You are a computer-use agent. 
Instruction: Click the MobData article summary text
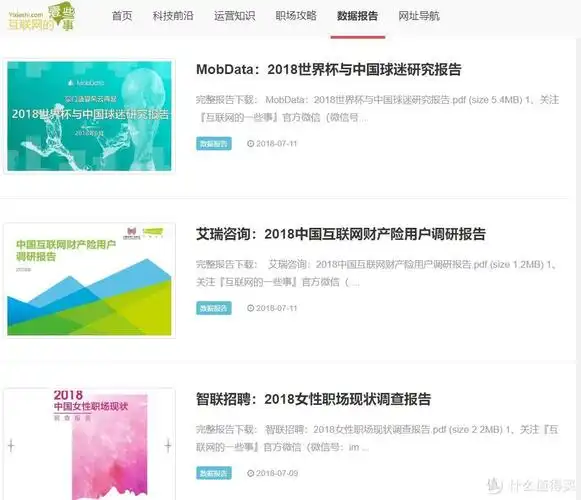[x=377, y=109]
